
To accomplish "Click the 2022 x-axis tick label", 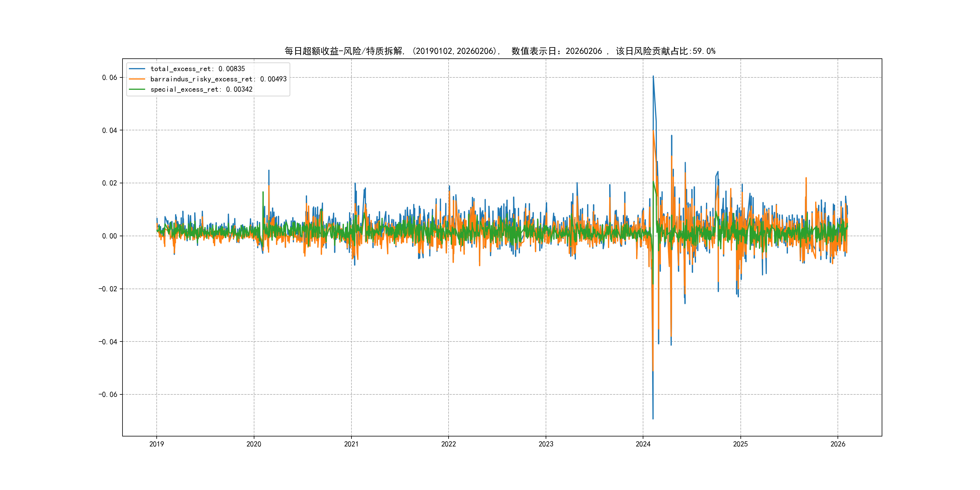I will (449, 444).
